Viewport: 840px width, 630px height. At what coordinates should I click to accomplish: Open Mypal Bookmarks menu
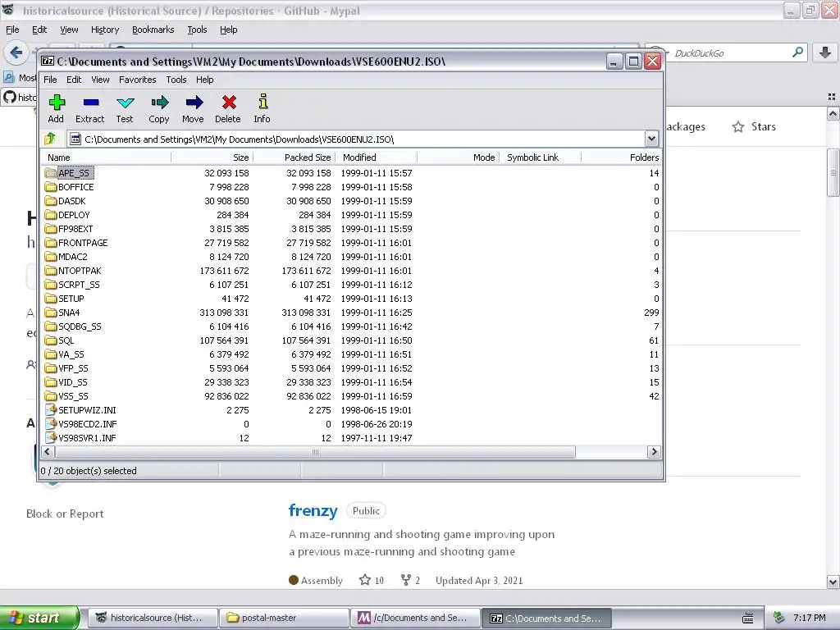click(153, 30)
